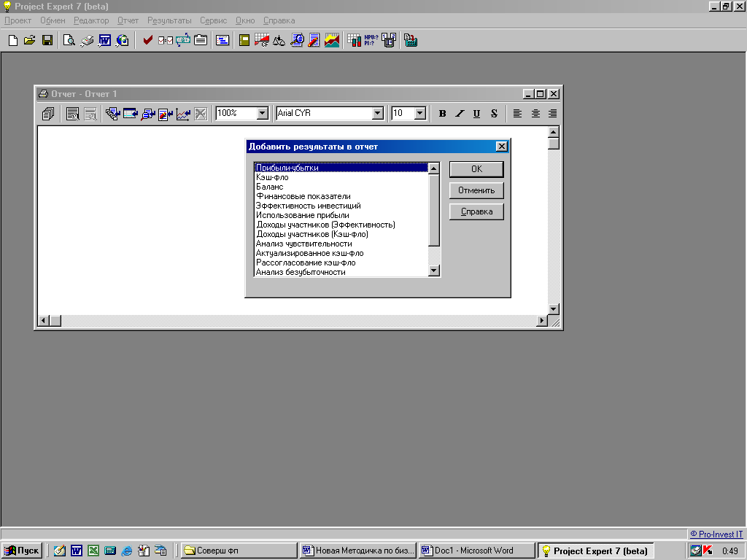Screen dimensions: 747x560
Task: Click the Open folder icon in main toolbar
Action: click(29, 41)
